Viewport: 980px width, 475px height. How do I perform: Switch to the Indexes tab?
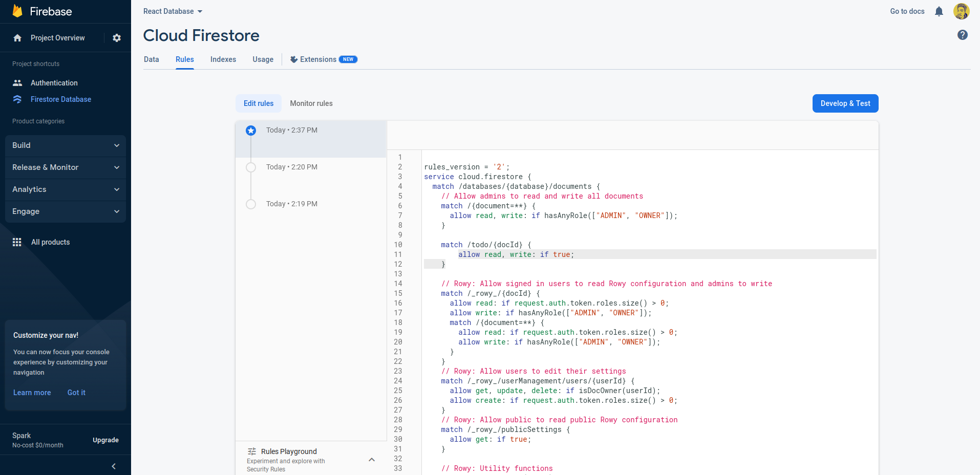[x=223, y=59]
